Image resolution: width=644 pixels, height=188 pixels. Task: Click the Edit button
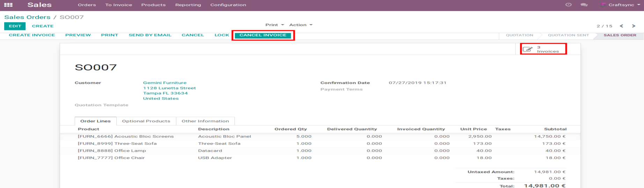[15, 26]
